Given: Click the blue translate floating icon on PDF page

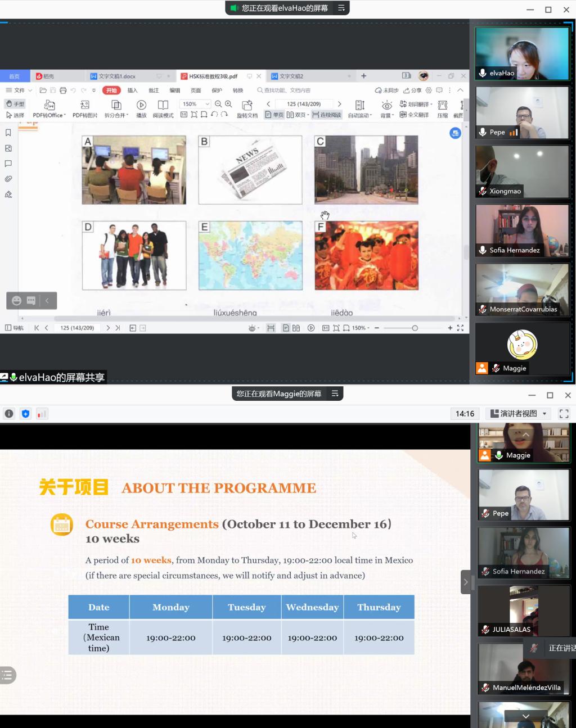Looking at the screenshot, I should click(455, 133).
